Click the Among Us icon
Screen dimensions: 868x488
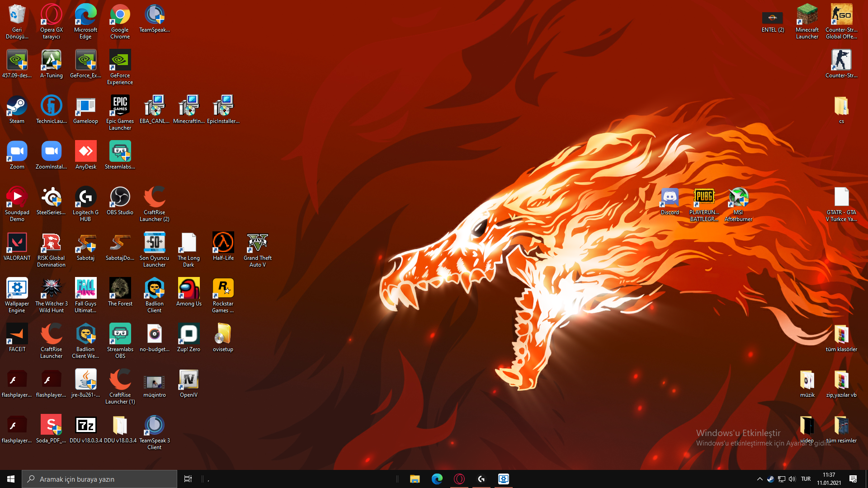tap(189, 289)
